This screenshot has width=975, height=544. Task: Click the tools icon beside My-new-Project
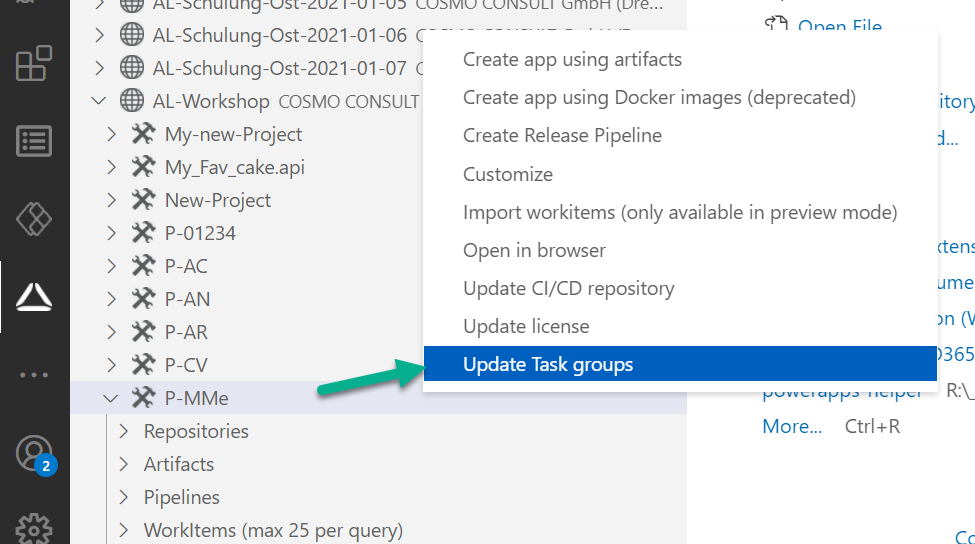click(143, 134)
